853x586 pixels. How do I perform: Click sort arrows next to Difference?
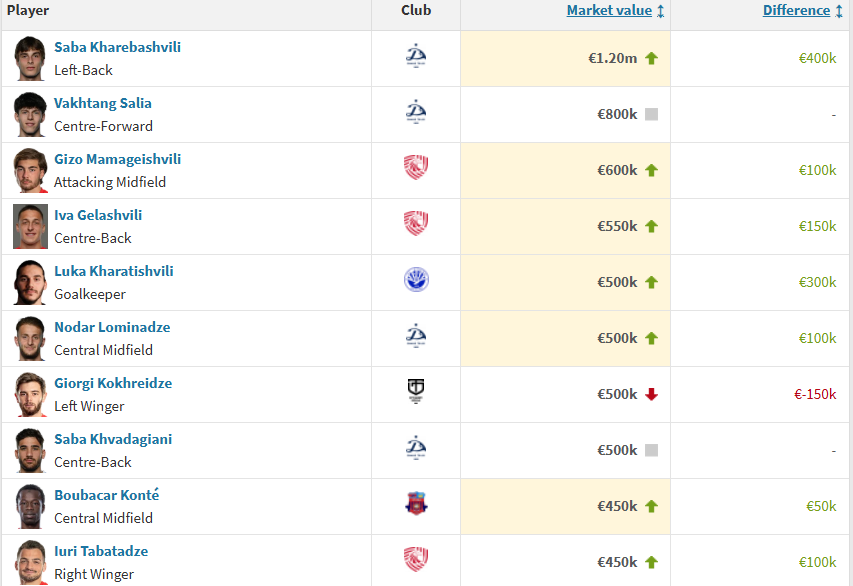837,11
